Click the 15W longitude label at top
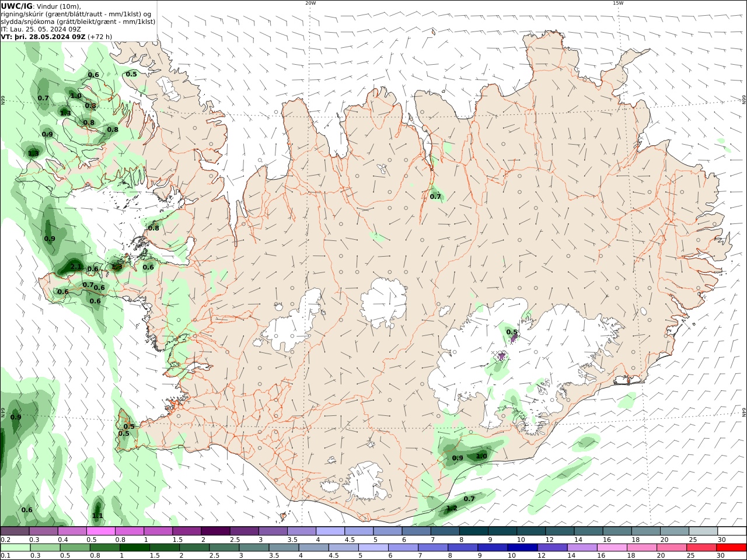The width and height of the screenshot is (747, 560). click(x=618, y=3)
